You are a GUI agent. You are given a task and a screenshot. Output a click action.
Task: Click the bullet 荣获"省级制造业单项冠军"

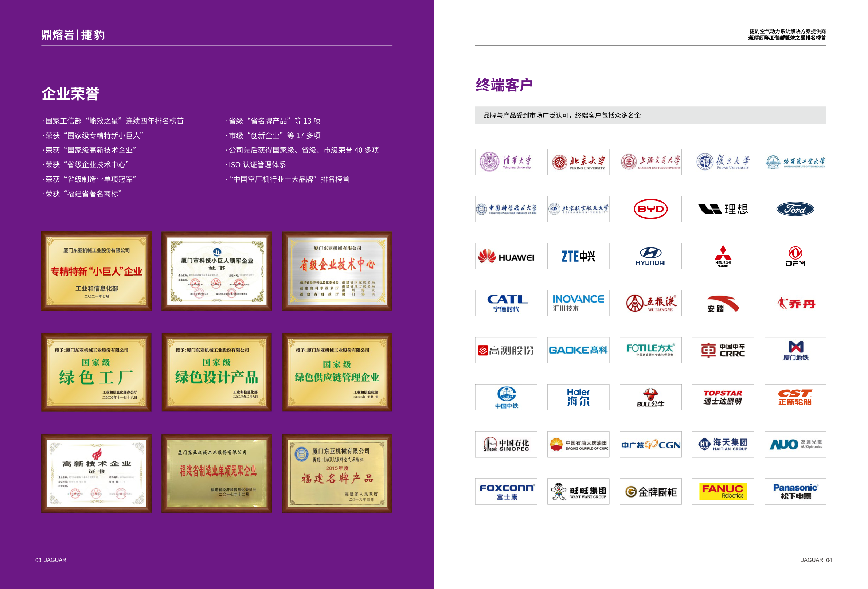pos(89,179)
